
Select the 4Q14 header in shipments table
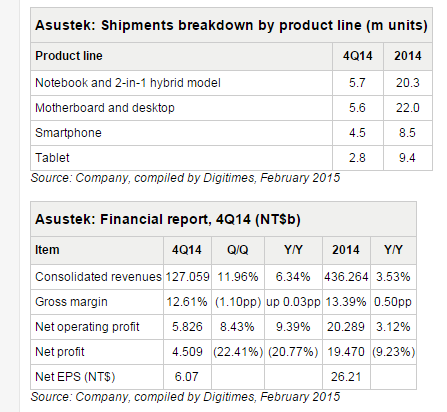[x=357, y=56]
